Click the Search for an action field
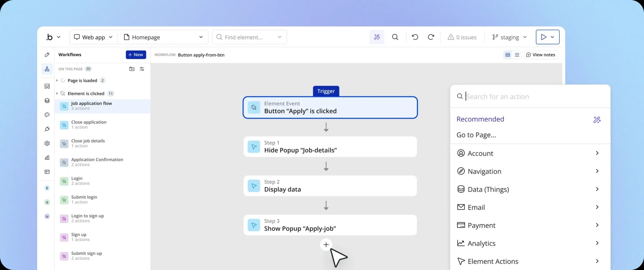 530,96
